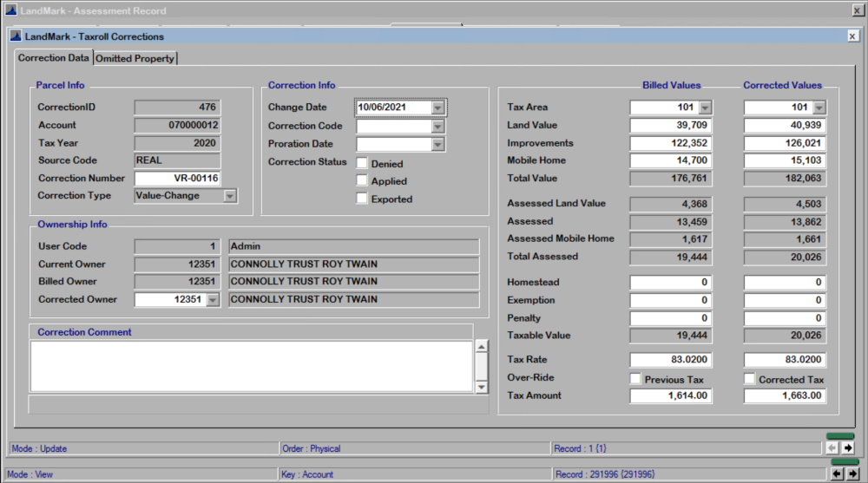868x483 pixels.
Task: Click the Correction Comment text area
Action: click(x=252, y=366)
